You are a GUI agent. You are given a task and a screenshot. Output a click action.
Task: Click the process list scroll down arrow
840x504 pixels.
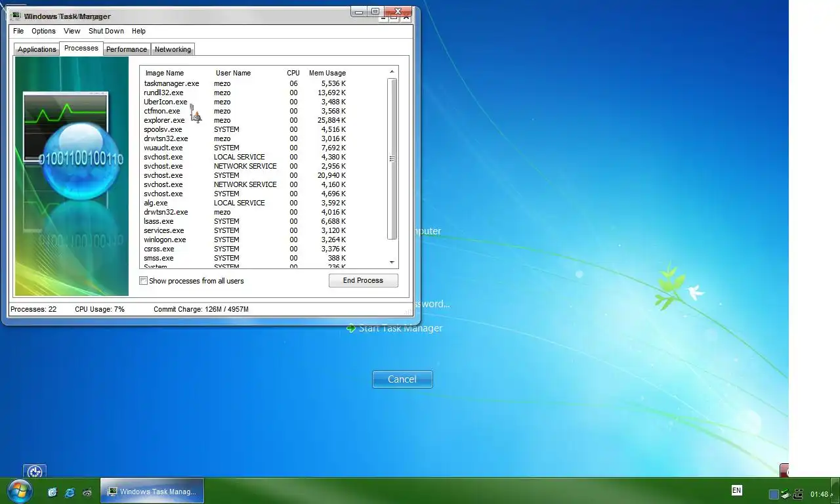pos(392,262)
